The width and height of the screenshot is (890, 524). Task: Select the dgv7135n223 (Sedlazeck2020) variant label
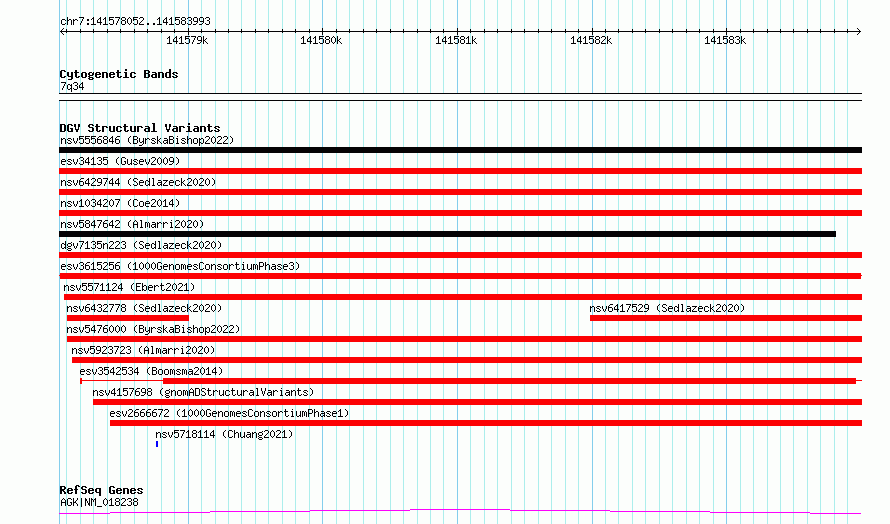(x=141, y=245)
